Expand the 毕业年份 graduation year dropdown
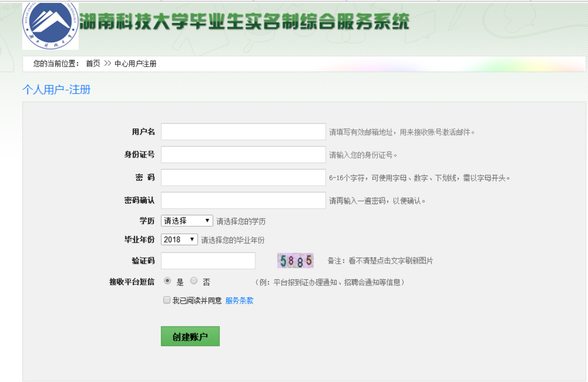The image size is (588, 382). (179, 239)
